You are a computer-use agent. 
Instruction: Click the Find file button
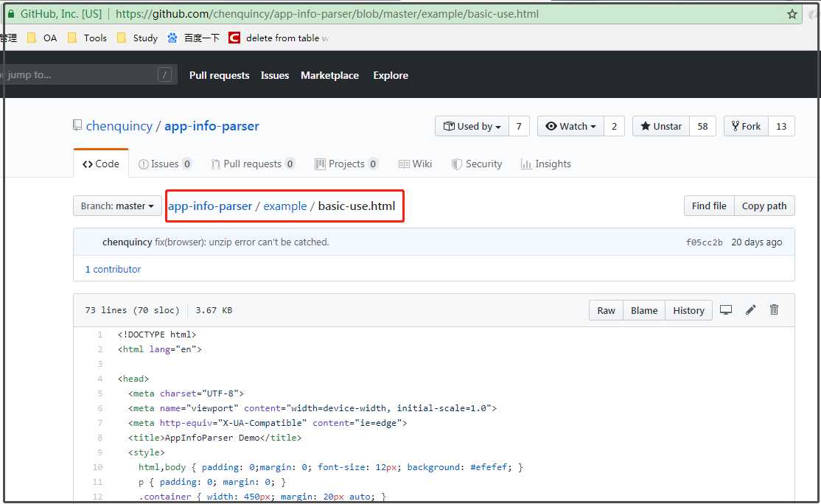[709, 206]
